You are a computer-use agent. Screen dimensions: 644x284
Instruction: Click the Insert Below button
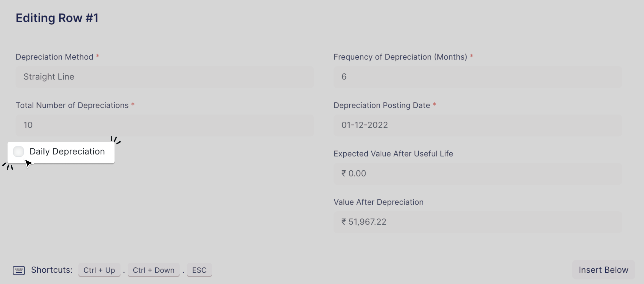604,270
